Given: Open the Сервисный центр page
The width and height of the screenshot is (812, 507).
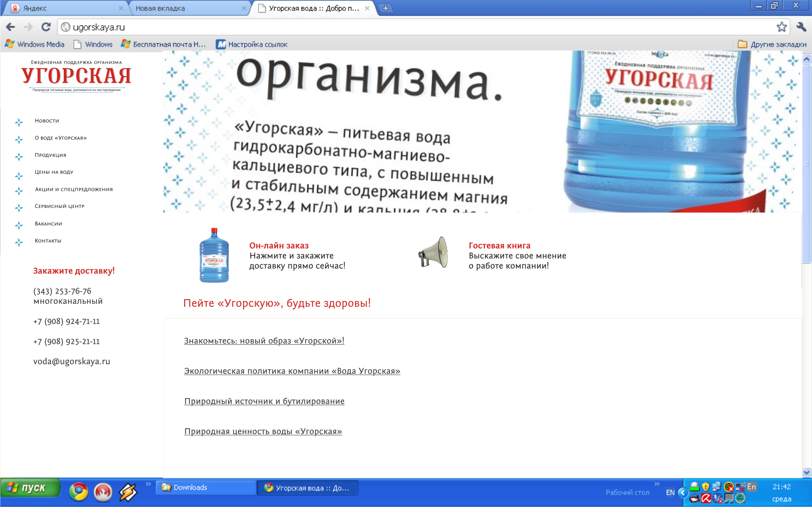Looking at the screenshot, I should coord(59,206).
